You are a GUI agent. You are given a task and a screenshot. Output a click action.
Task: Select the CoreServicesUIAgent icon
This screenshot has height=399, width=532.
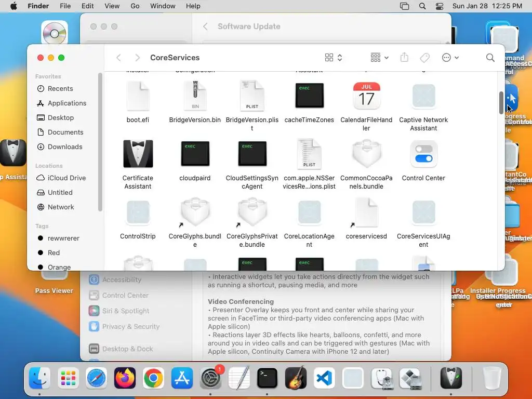423,212
